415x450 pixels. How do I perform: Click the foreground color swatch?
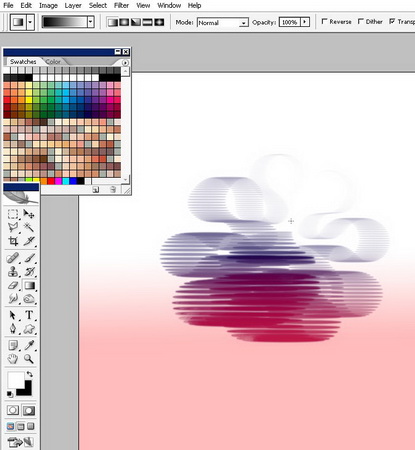16,381
